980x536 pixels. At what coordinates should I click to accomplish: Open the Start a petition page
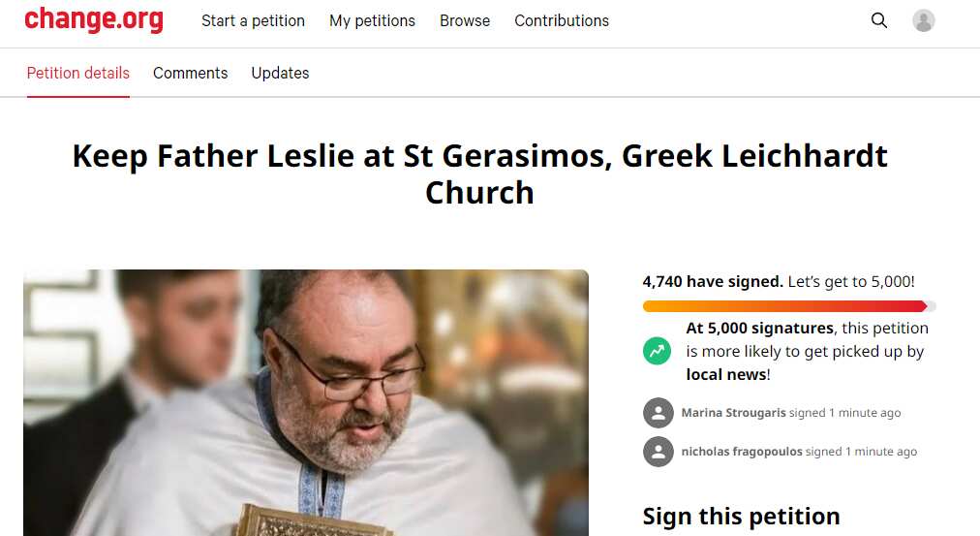click(x=253, y=20)
